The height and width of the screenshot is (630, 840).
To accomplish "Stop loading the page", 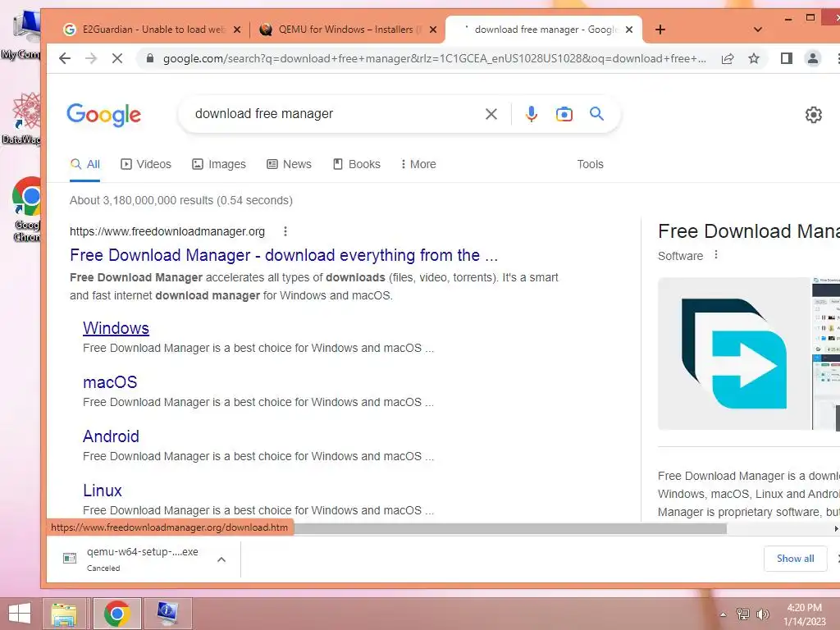I will pos(116,58).
